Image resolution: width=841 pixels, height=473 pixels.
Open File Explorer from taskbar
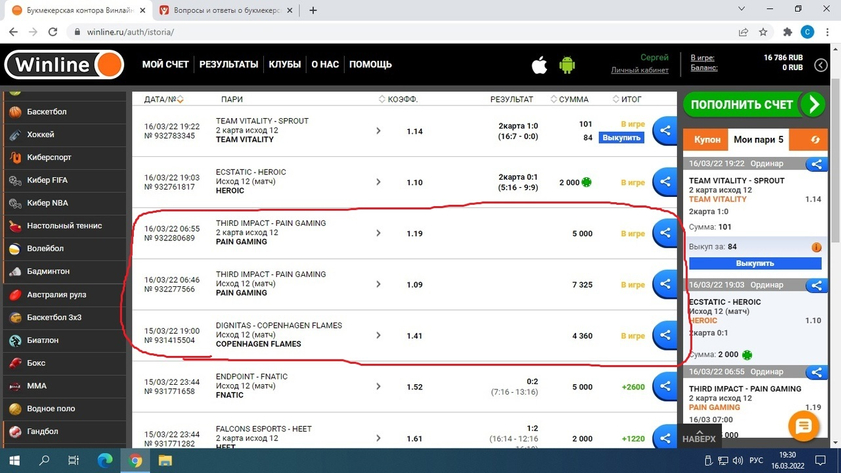(165, 461)
